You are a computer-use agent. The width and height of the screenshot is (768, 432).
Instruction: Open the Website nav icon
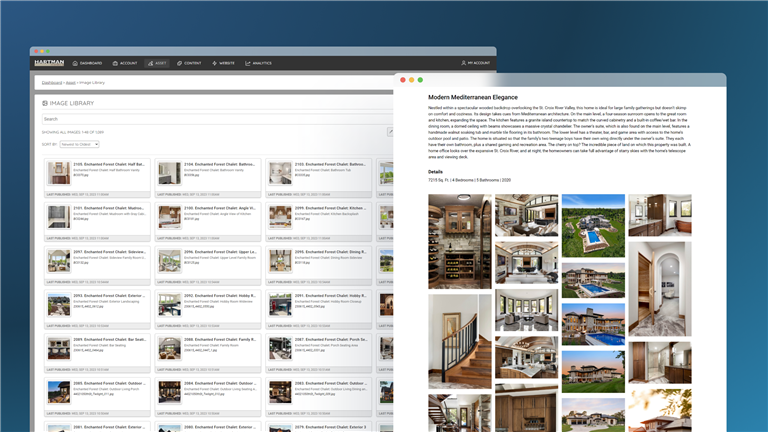pos(214,63)
